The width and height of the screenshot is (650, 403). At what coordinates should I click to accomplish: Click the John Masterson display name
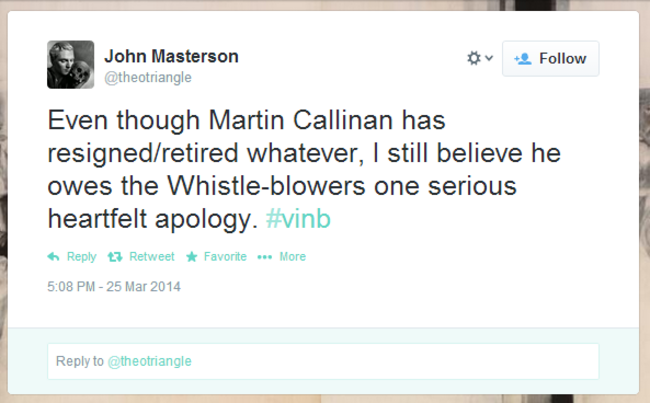coord(172,56)
